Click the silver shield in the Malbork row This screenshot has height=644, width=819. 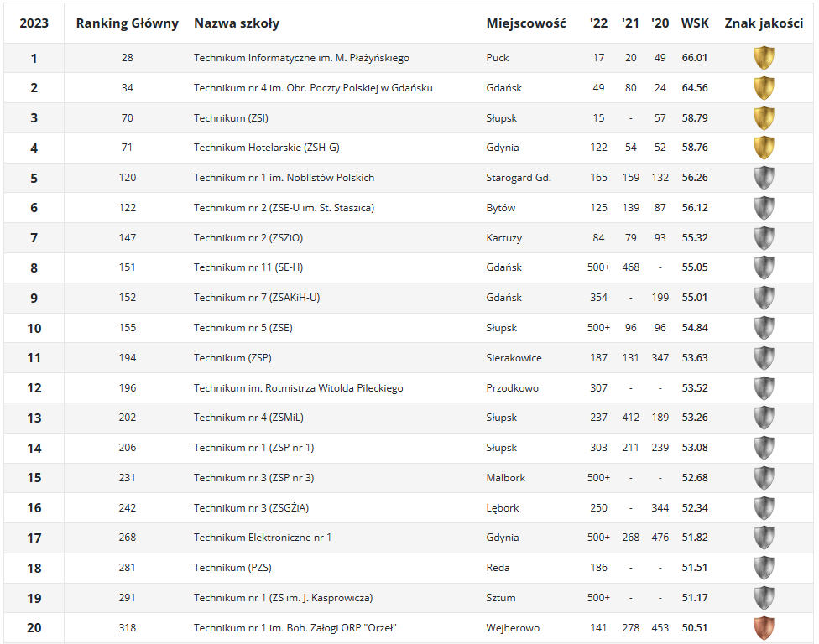coord(764,478)
